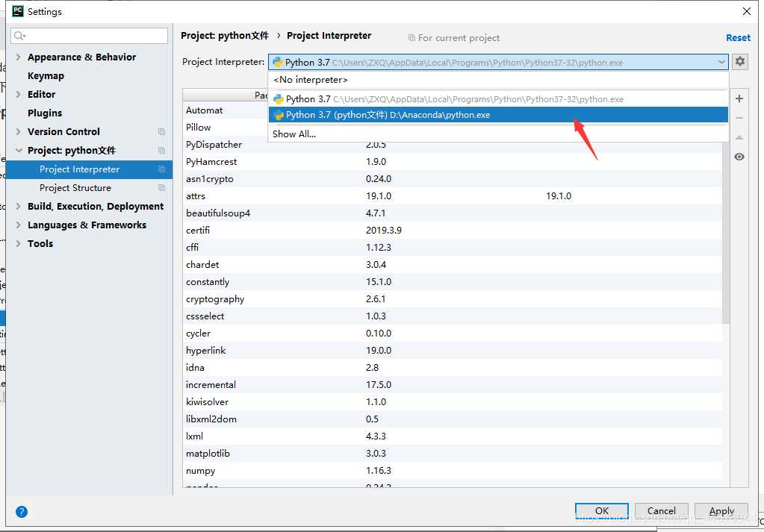Click the OK button
Image resolution: width=764 pixels, height=532 pixels.
coord(602,510)
